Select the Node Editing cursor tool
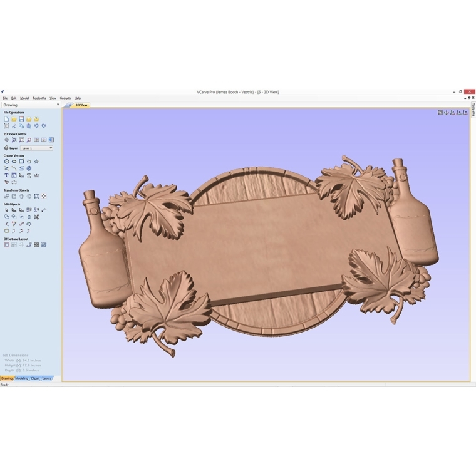This screenshot has width=476, height=476. point(14,210)
